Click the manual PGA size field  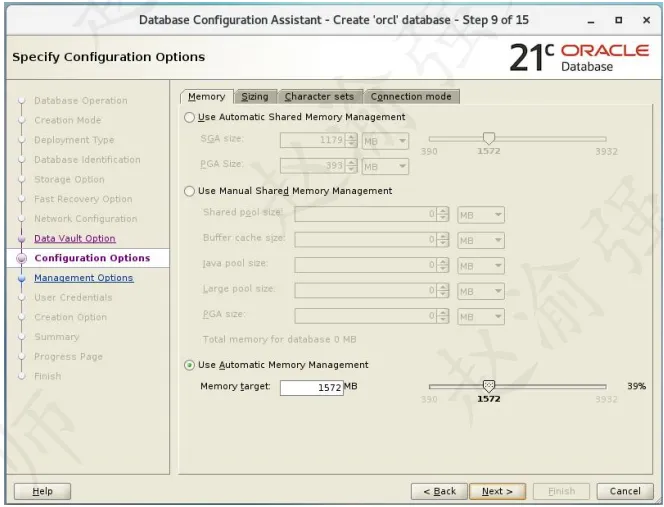372,316
